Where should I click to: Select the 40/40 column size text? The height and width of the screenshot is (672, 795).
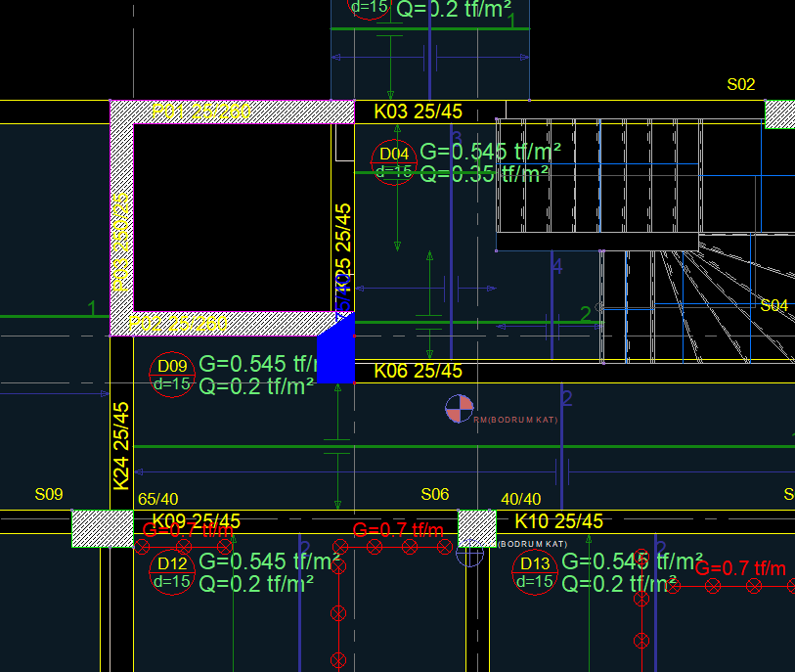(x=520, y=499)
